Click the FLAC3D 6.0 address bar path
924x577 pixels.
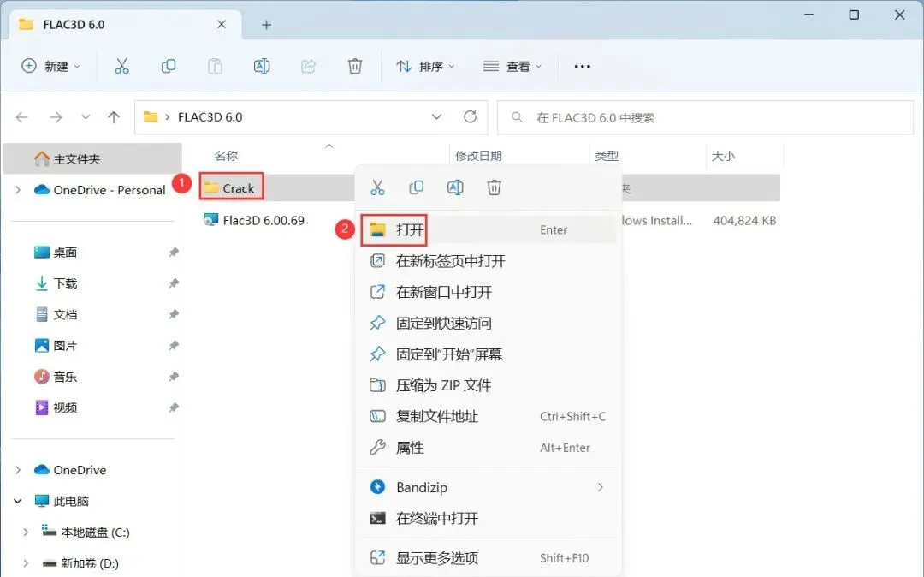click(210, 117)
